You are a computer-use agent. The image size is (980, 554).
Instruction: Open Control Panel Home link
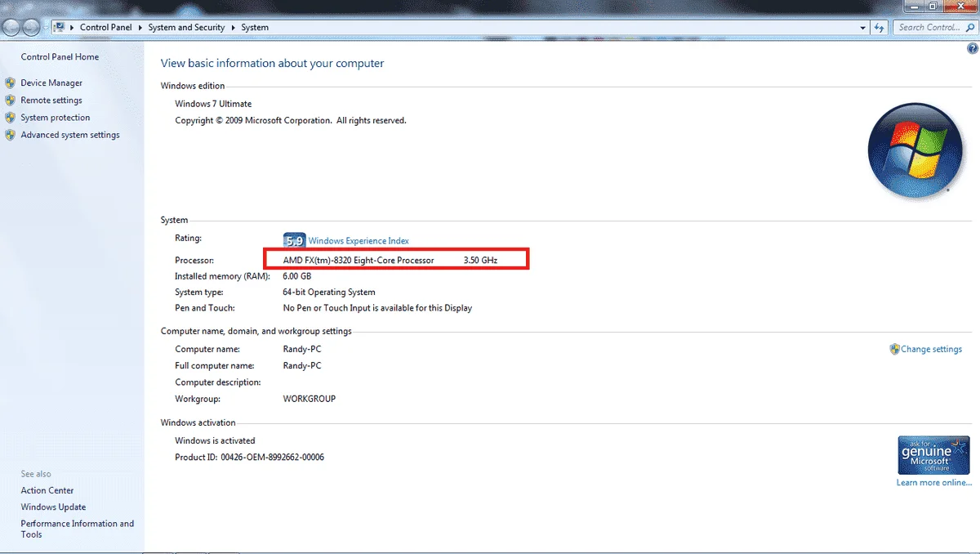[x=60, y=57]
